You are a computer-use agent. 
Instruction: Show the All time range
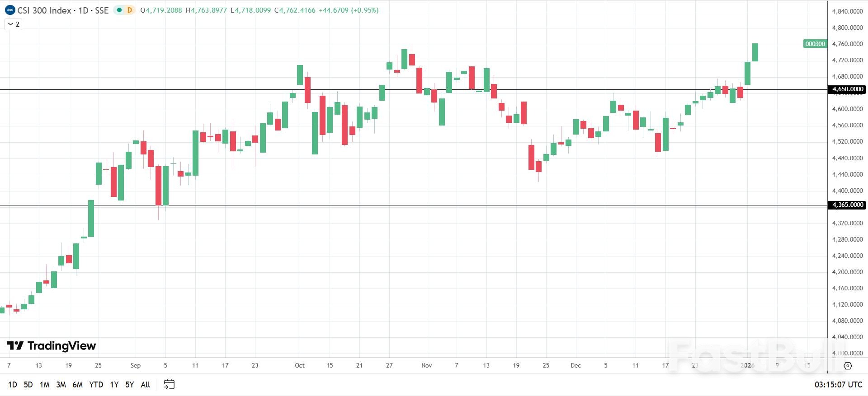pyautogui.click(x=146, y=385)
